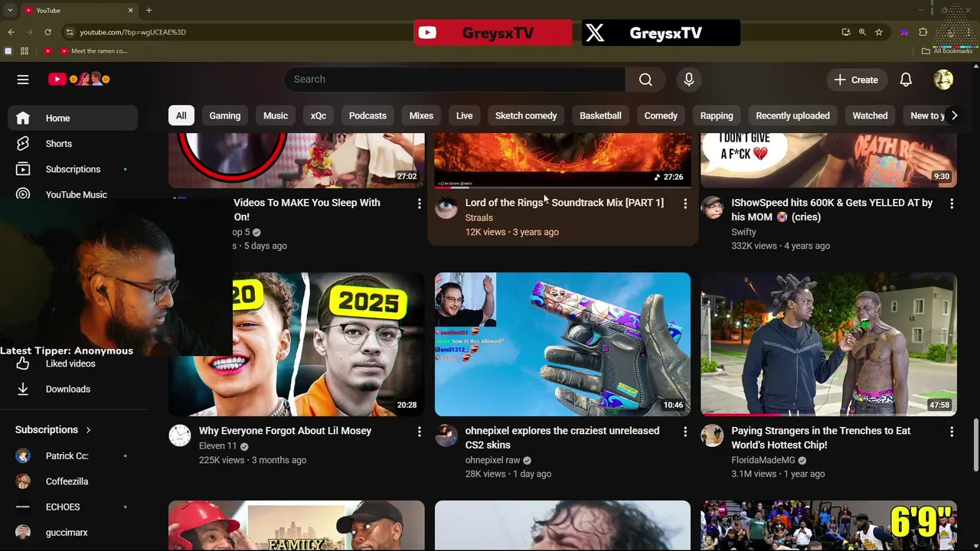Open the YouTube guide hamburger menu
This screenshot has width=980, height=551.
[23, 80]
